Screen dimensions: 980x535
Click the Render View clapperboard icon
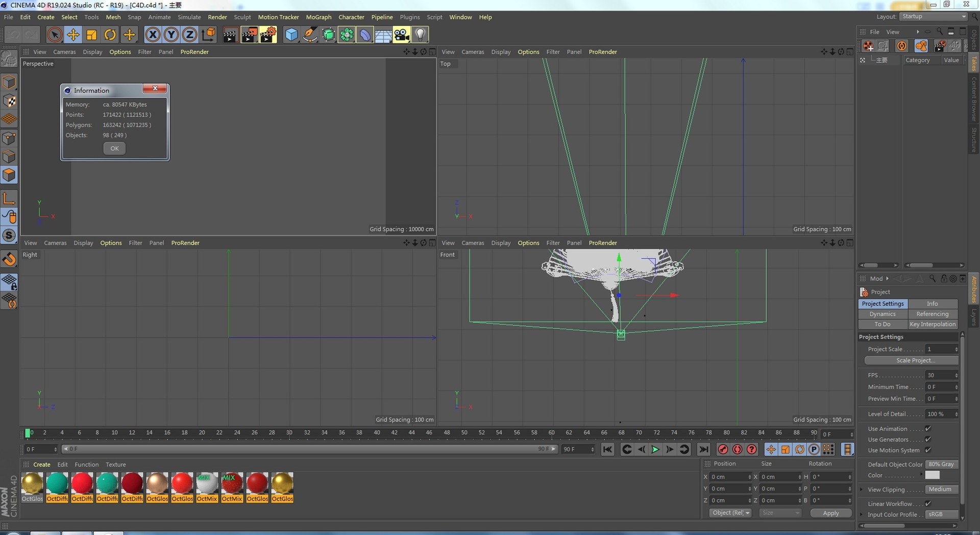(230, 35)
